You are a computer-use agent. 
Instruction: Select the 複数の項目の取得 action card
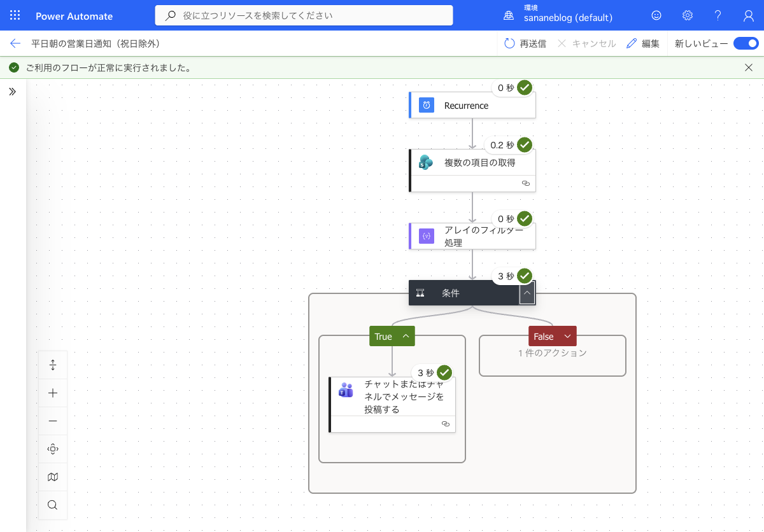(472, 171)
